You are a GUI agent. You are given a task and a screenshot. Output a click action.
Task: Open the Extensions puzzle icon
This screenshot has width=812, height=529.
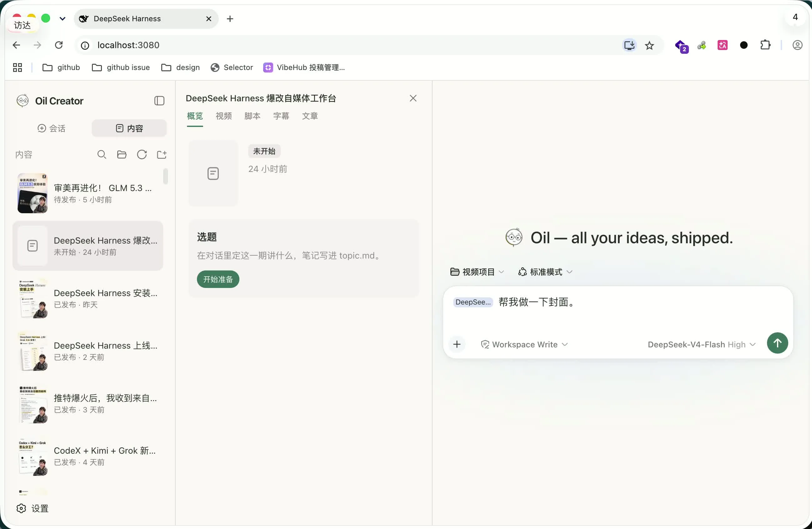point(765,45)
